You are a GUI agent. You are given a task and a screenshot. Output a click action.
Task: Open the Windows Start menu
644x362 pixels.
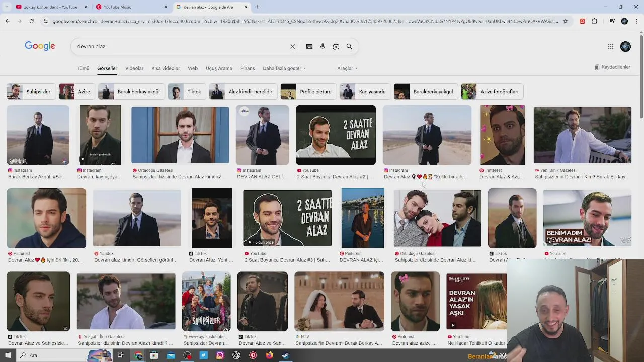tap(8, 355)
